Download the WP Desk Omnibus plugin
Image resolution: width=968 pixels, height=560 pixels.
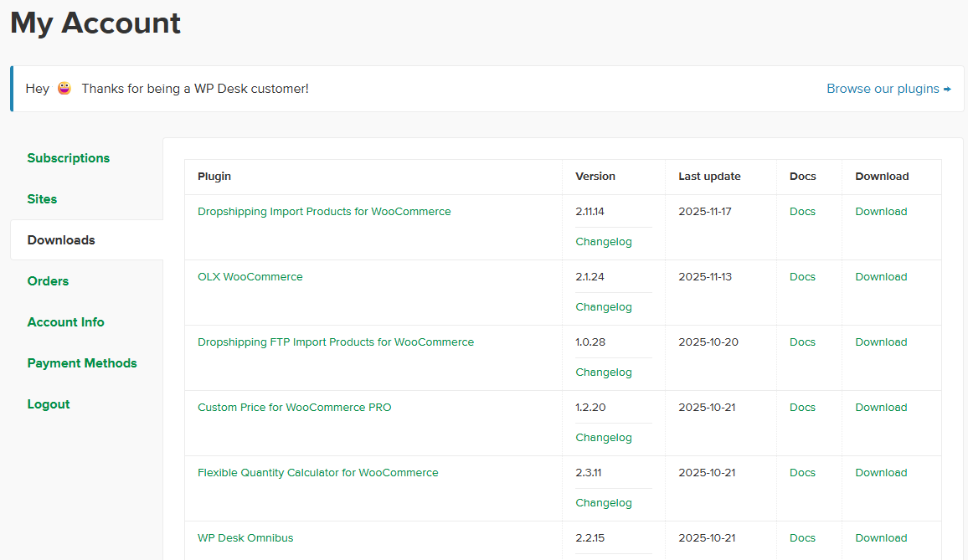click(x=881, y=538)
